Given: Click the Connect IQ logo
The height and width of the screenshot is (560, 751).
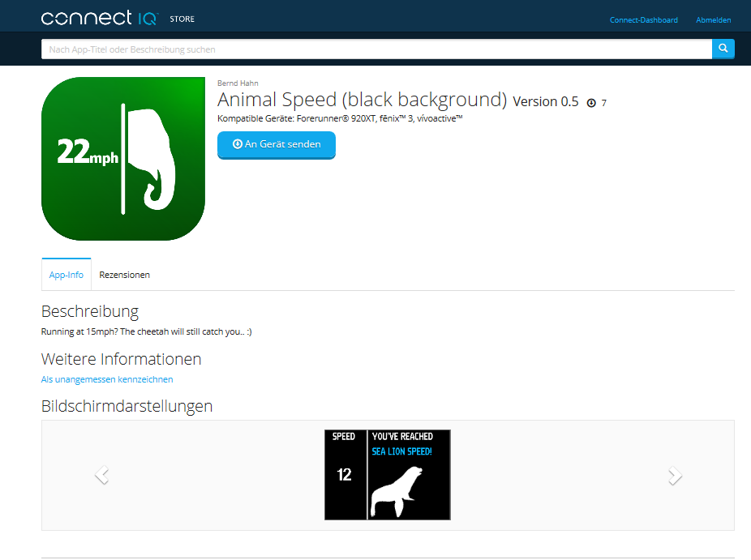Looking at the screenshot, I should (99, 18).
